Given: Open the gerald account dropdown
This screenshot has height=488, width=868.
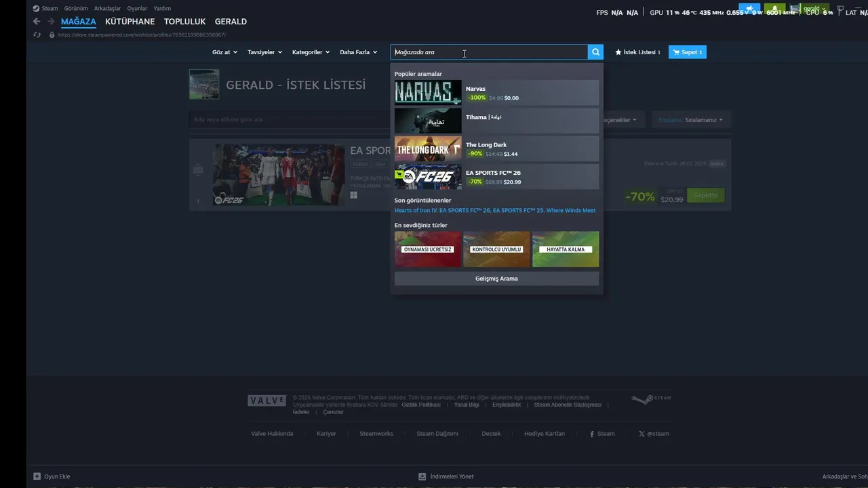Looking at the screenshot, I should pyautogui.click(x=808, y=9).
